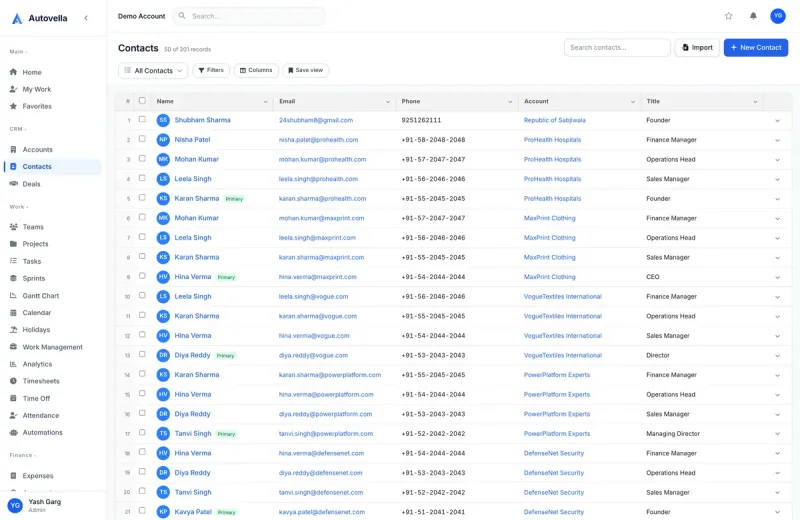This screenshot has height=520, width=800.
Task: Open Deals label in the sidebar
Action: tap(31, 184)
